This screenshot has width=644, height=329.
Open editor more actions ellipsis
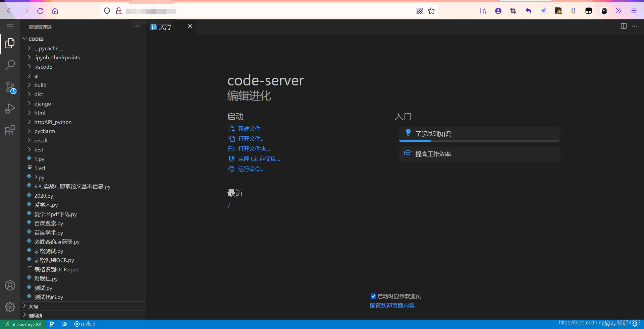click(x=634, y=26)
